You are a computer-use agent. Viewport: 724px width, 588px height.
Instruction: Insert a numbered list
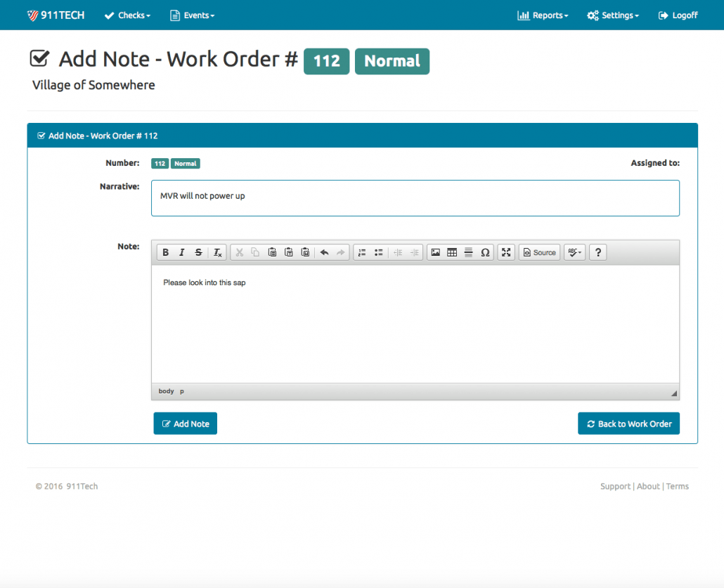362,253
